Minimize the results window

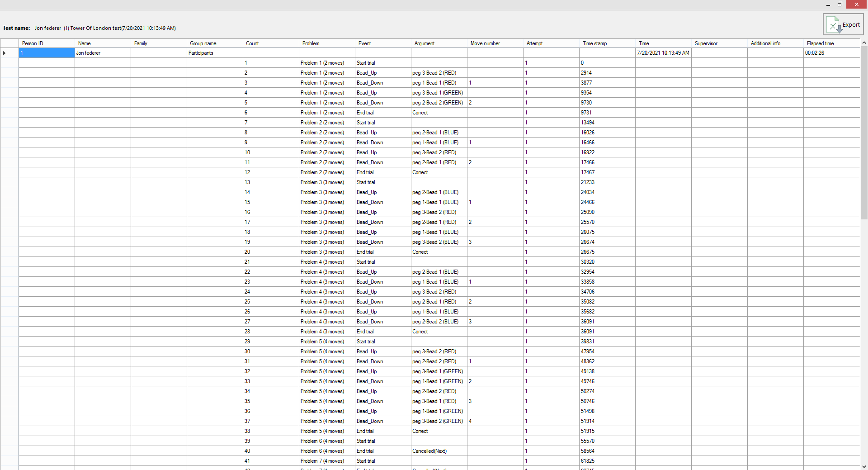click(828, 5)
